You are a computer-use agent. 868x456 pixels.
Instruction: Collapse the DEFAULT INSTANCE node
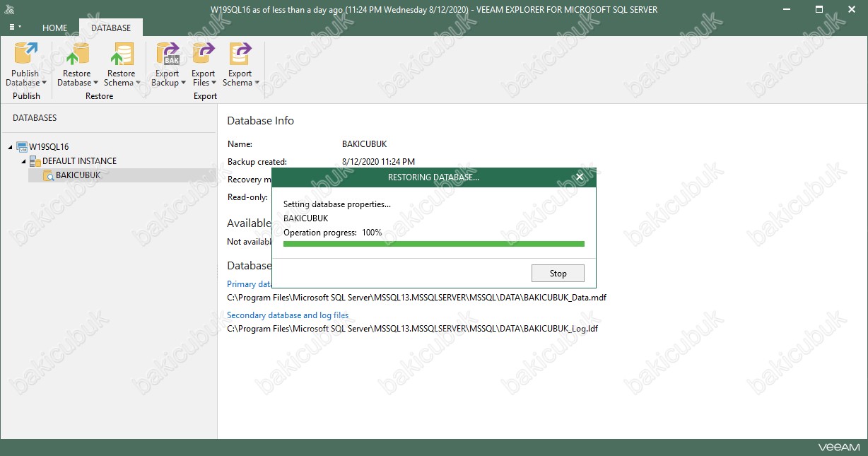23,161
